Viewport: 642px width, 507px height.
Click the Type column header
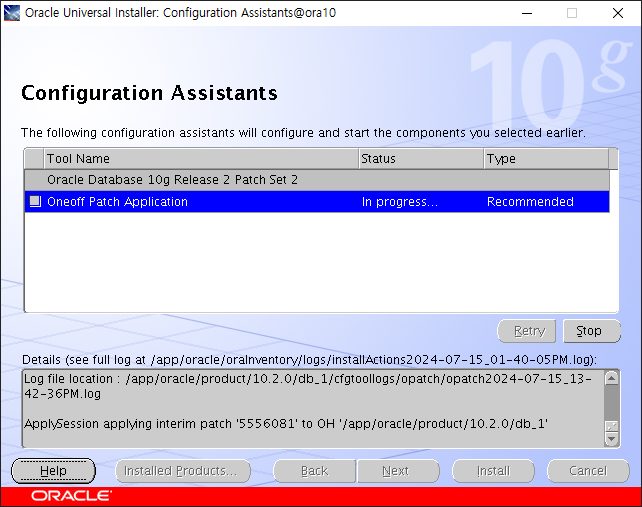click(546, 158)
